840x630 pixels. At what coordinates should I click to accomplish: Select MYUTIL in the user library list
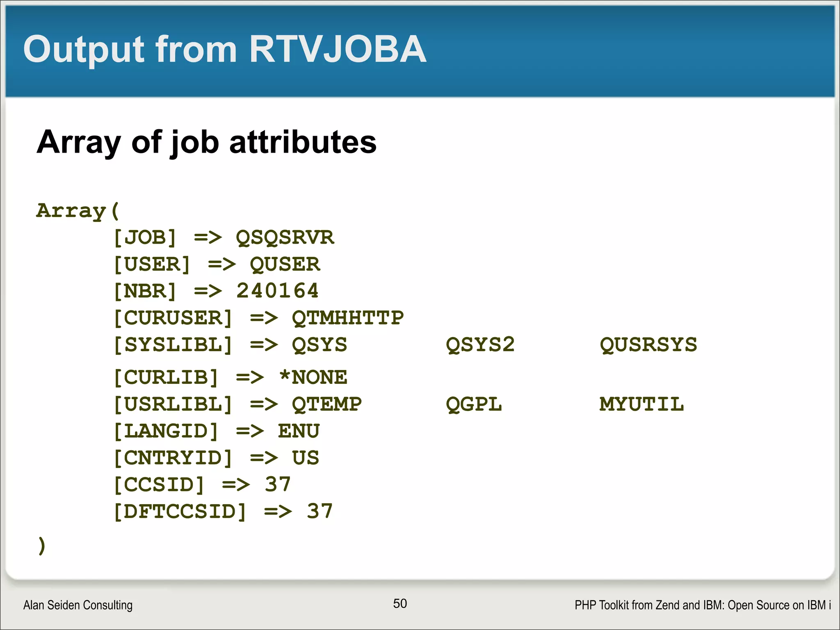click(642, 404)
